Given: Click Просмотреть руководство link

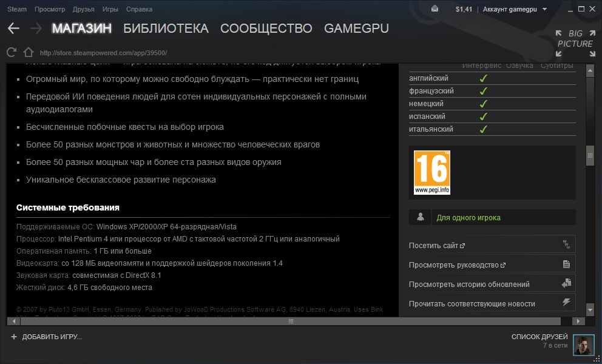Looking at the screenshot, I should [x=457, y=265].
